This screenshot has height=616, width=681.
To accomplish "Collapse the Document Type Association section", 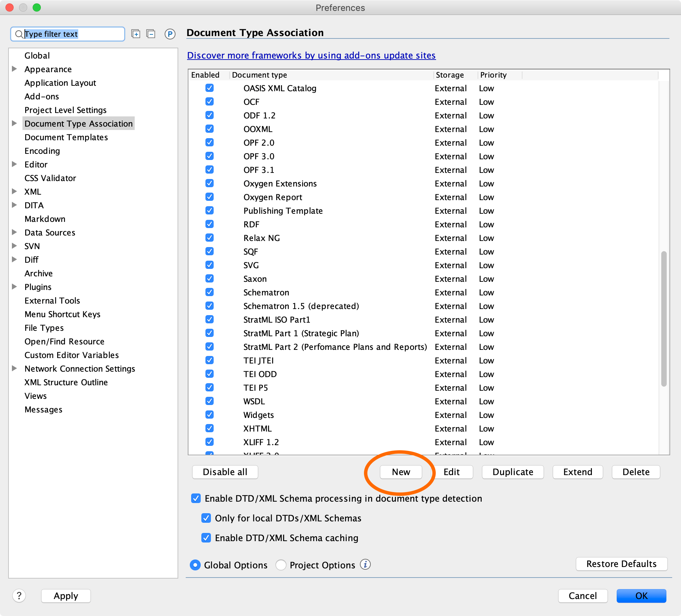I will [x=14, y=123].
